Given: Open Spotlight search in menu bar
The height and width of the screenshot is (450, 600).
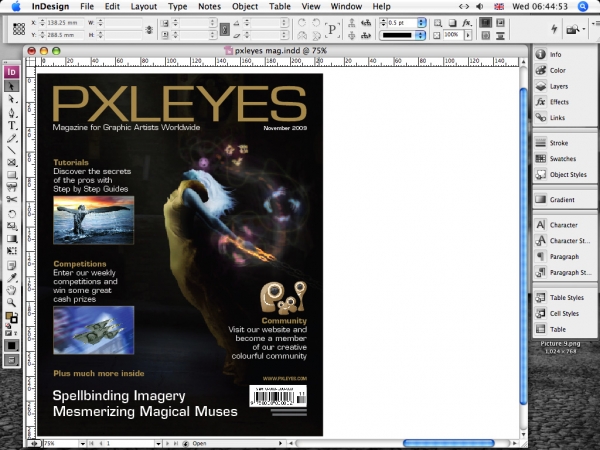Looking at the screenshot, I should (583, 7).
